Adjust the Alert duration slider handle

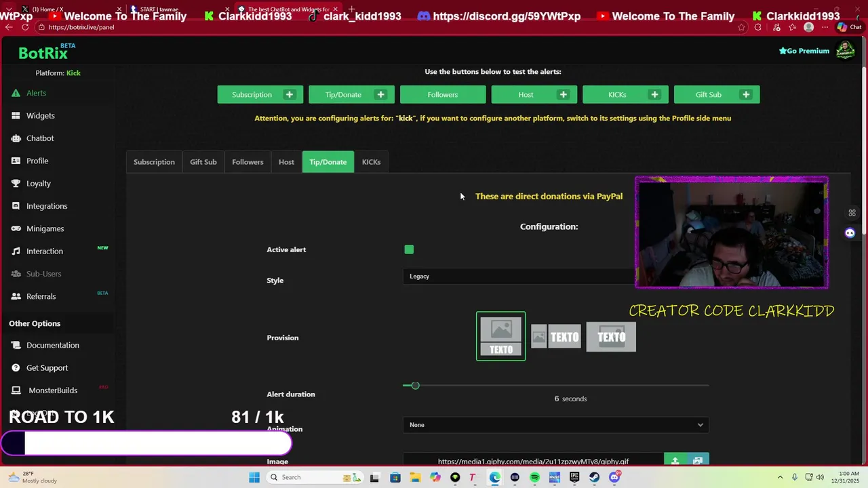point(415,386)
